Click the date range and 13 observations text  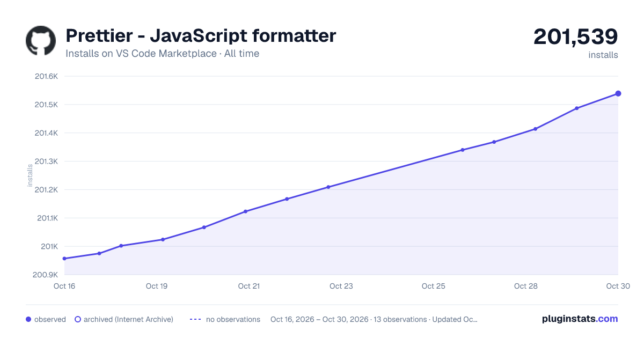coord(374,319)
